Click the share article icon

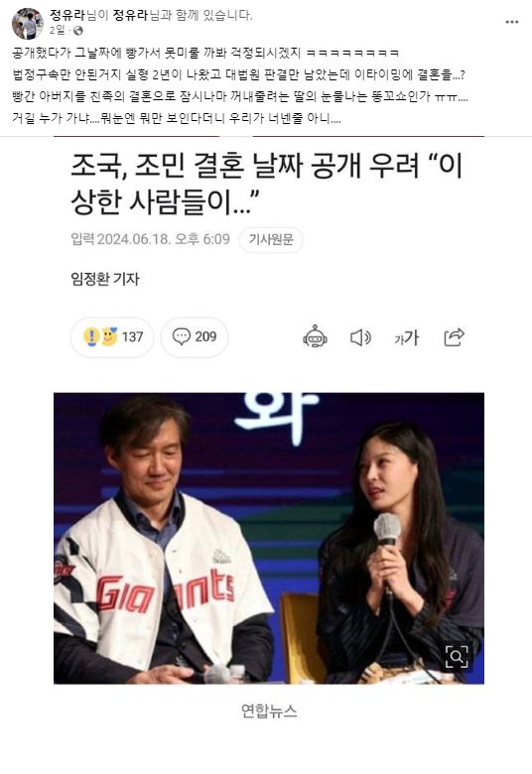pos(454,337)
